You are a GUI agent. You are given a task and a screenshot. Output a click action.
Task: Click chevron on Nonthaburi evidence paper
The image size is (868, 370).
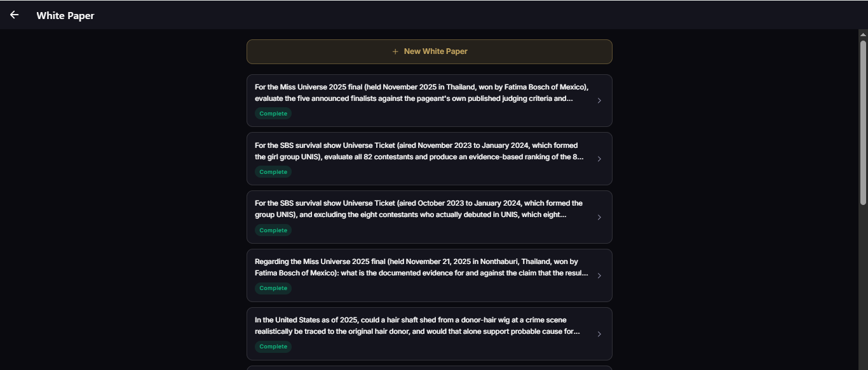click(599, 275)
